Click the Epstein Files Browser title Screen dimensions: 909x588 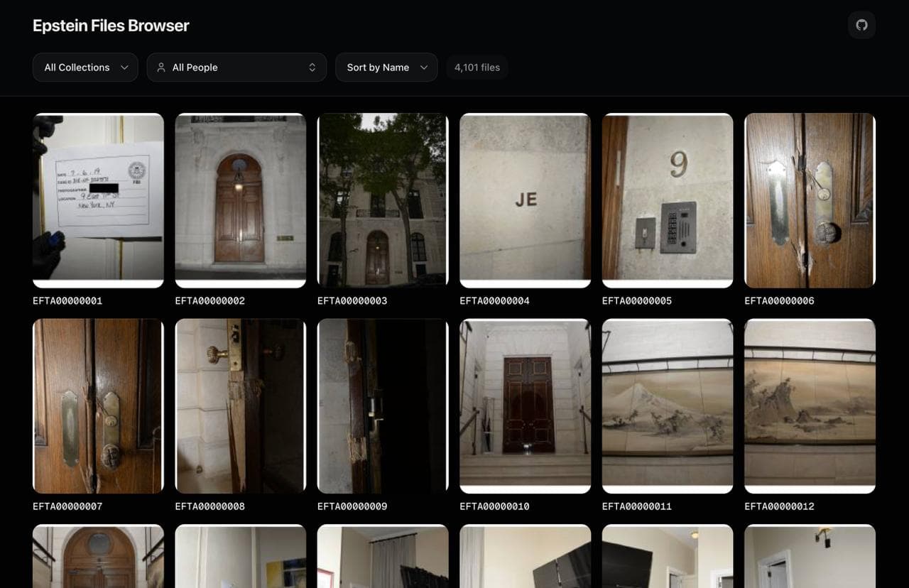(x=110, y=25)
